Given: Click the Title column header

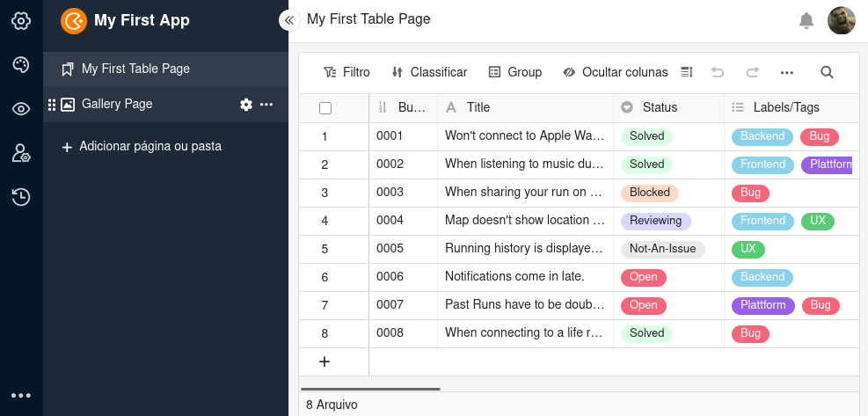Looking at the screenshot, I should pyautogui.click(x=525, y=107).
